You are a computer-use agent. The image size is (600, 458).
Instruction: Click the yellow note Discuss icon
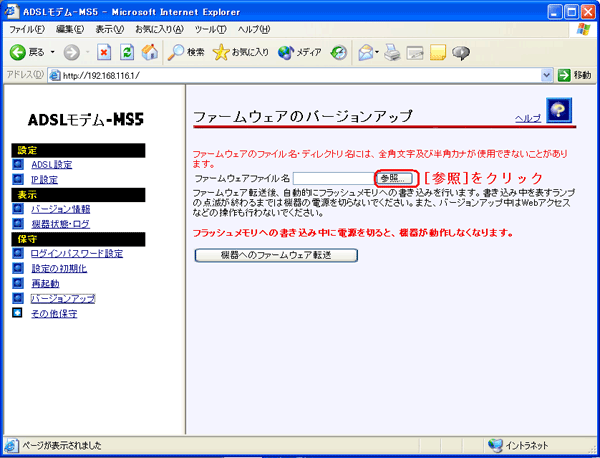click(438, 52)
